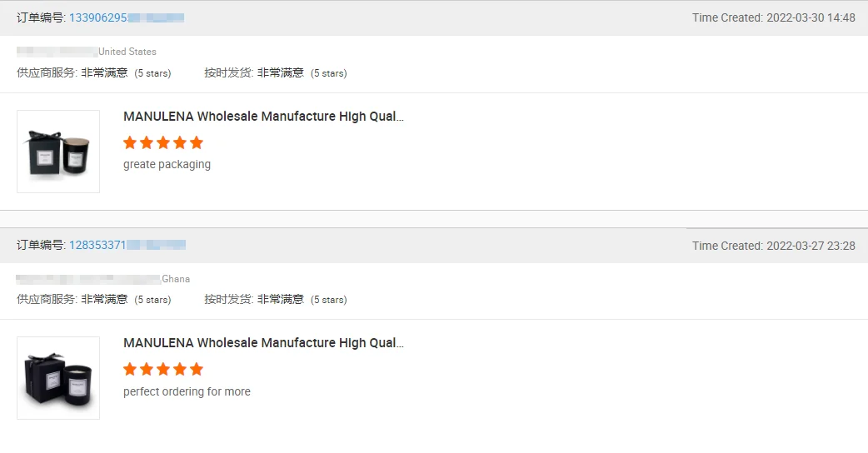Viewport: 868px width, 453px height.
Task: Open order number starting with 133906295
Action: point(125,17)
